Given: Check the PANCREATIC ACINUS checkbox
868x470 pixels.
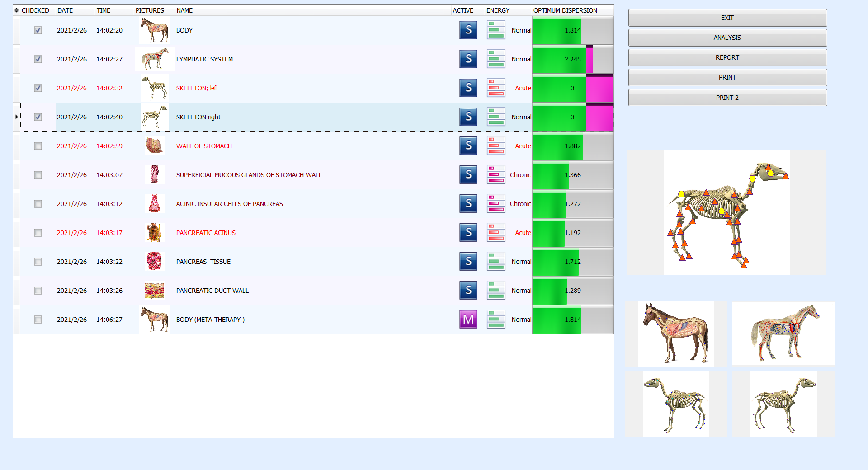Looking at the screenshot, I should (38, 233).
